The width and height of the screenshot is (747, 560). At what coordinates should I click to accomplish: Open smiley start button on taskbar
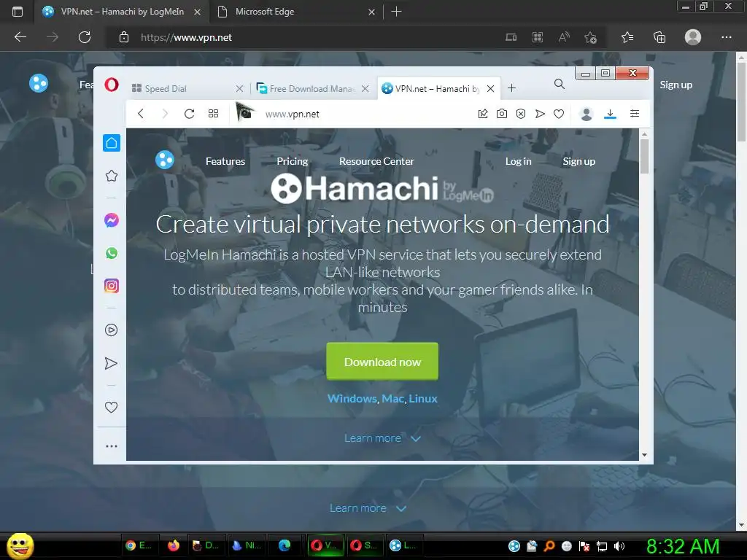point(20,545)
